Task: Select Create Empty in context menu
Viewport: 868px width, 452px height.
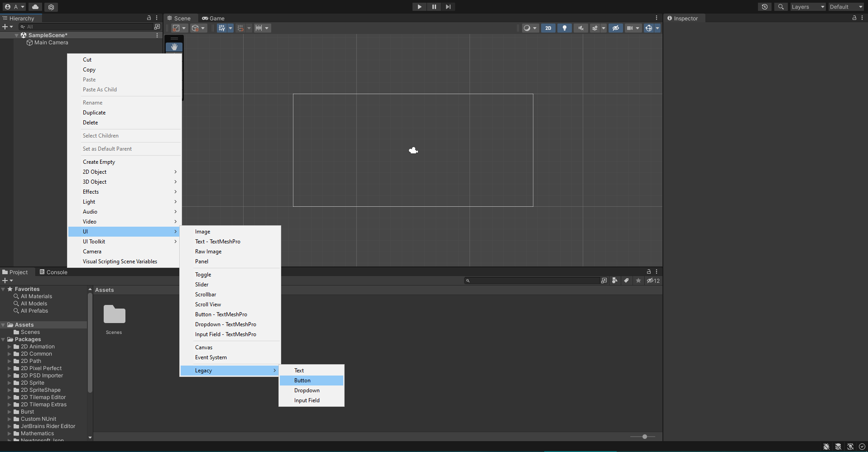Action: click(99, 162)
